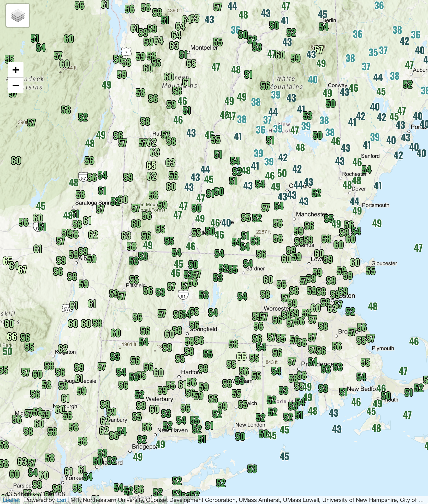
Task: Select the 55 marker beside Gloucester
Action: (371, 271)
